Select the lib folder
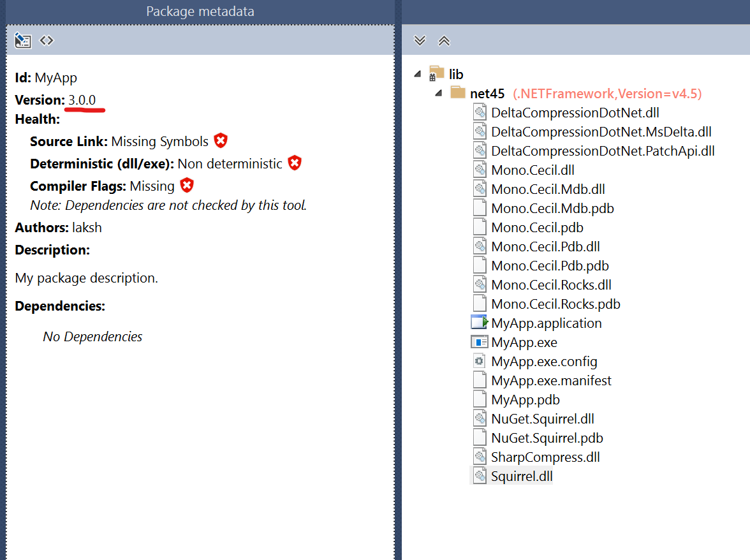The width and height of the screenshot is (750, 560). coord(455,75)
